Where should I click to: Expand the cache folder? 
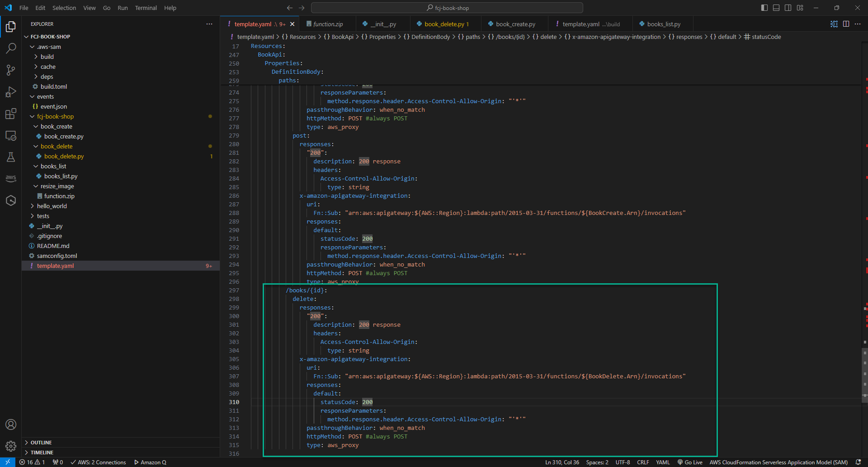click(x=121, y=67)
